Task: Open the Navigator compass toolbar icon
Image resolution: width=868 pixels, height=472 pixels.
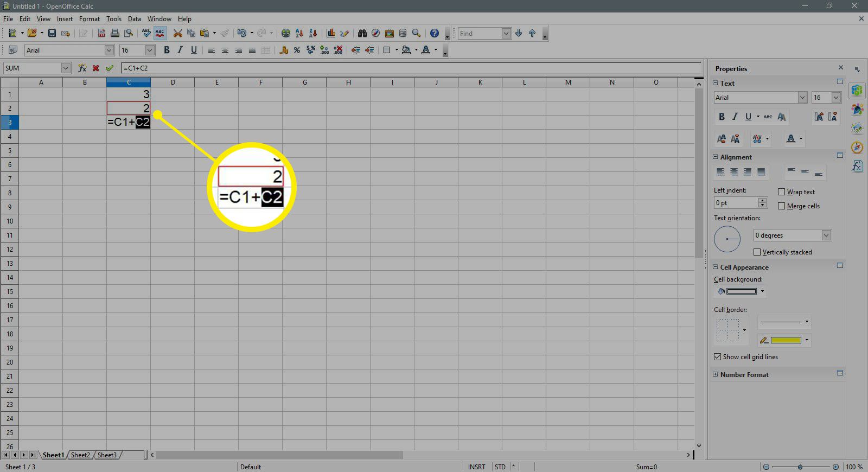Action: [375, 34]
